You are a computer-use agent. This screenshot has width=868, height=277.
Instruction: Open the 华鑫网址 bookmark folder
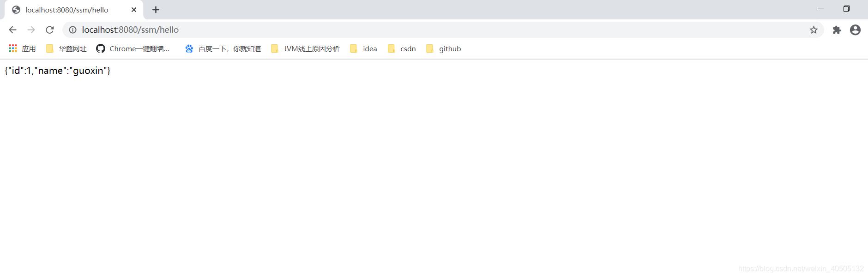pyautogui.click(x=66, y=48)
